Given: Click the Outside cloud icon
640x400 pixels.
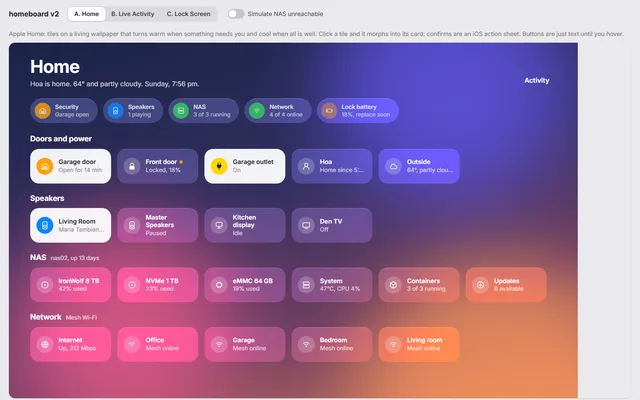Looking at the screenshot, I should 393,166.
